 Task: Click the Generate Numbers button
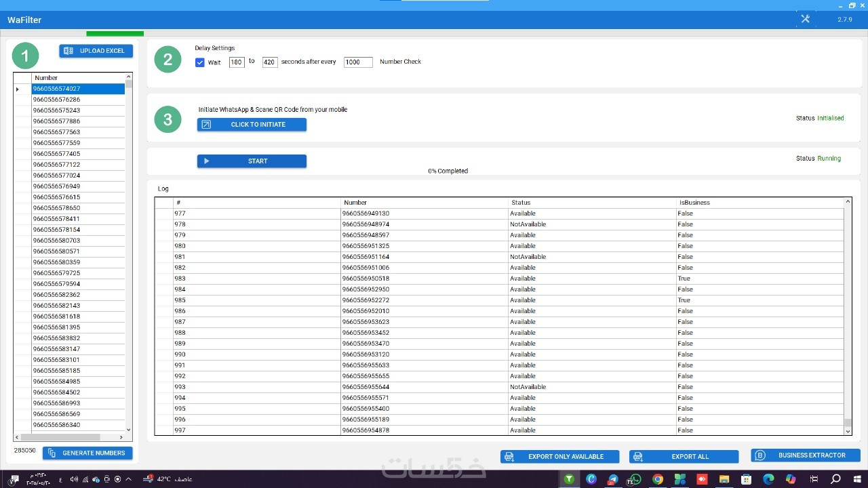tap(87, 453)
